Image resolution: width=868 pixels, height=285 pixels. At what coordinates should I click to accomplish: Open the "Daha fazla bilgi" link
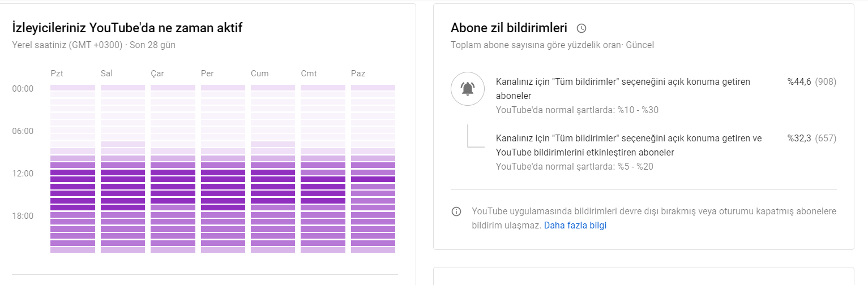pyautogui.click(x=575, y=225)
